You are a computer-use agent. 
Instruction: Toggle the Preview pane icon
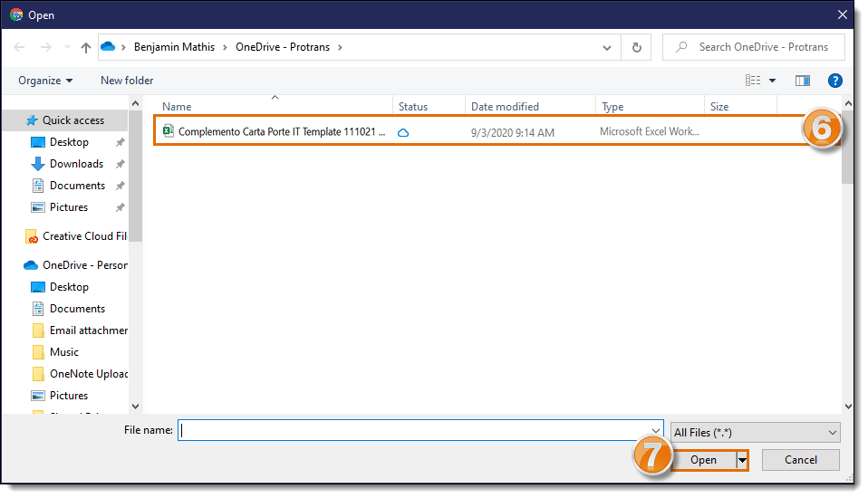click(x=802, y=81)
